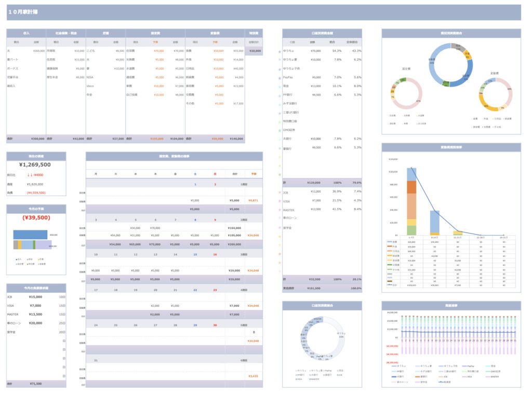Select MASTER share 41.5%
532x396 pixels.
[x=337, y=209]
